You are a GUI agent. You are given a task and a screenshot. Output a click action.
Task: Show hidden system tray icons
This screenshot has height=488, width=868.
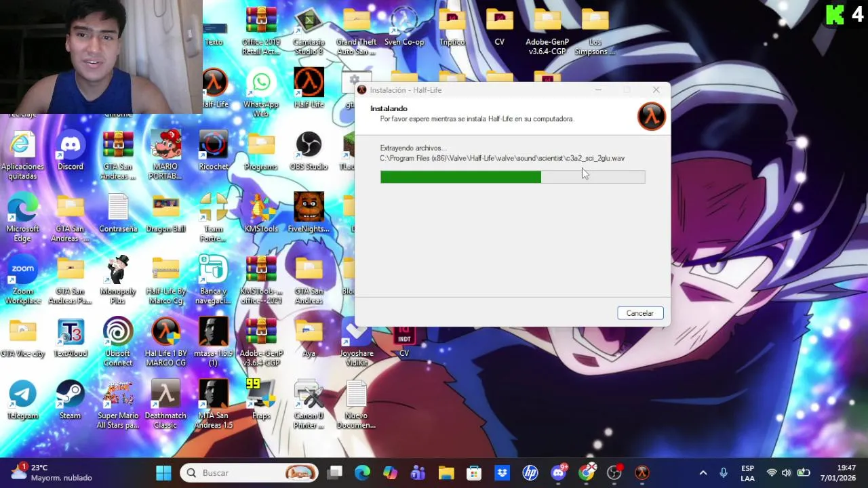tap(703, 472)
